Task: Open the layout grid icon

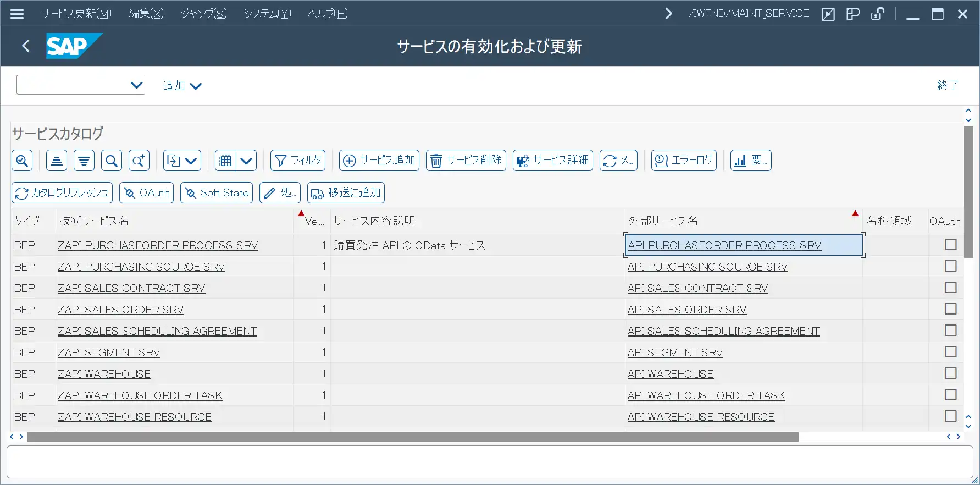Action: point(225,161)
